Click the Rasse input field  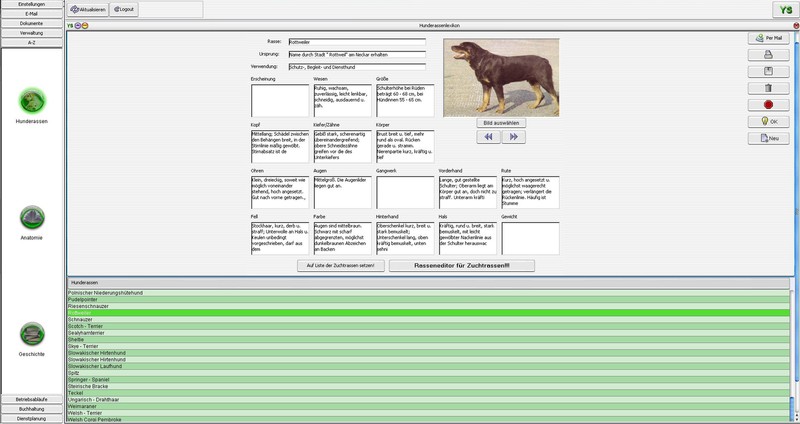(x=357, y=42)
